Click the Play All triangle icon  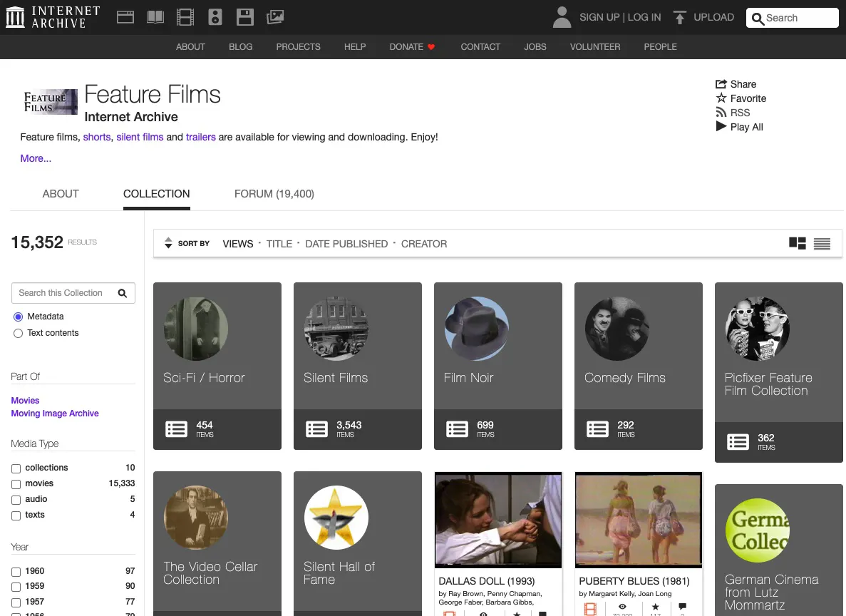click(x=721, y=126)
